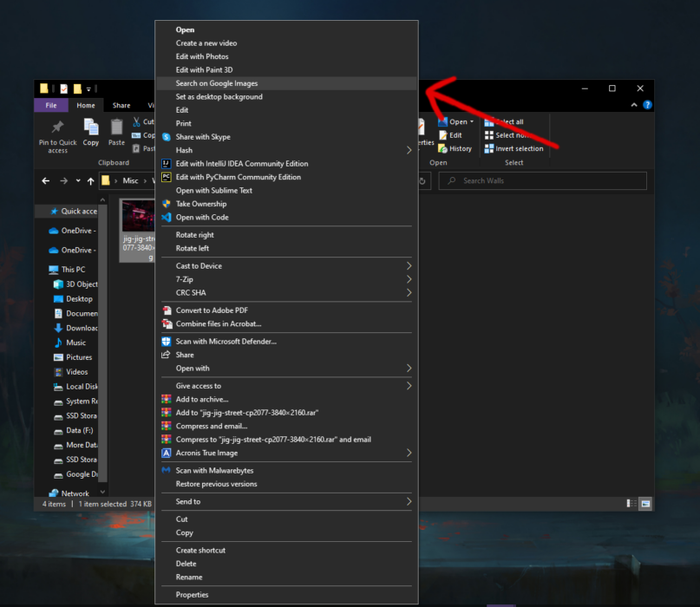
Task: Click the blue help question mark icon
Action: pyautogui.click(x=647, y=105)
